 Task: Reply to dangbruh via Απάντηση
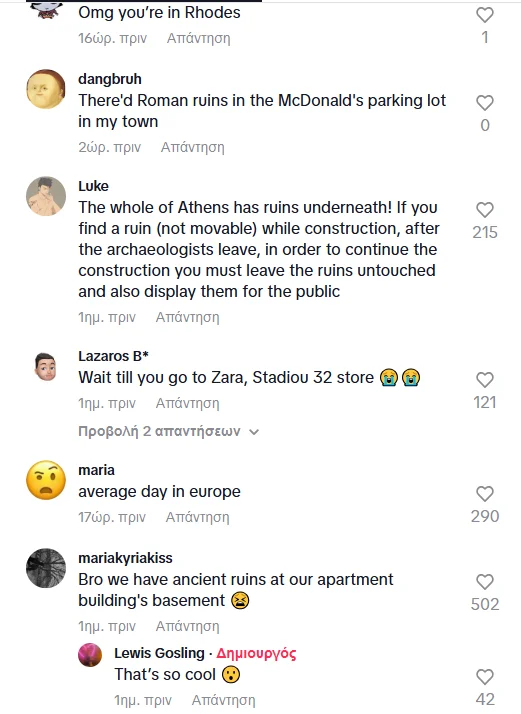click(193, 147)
